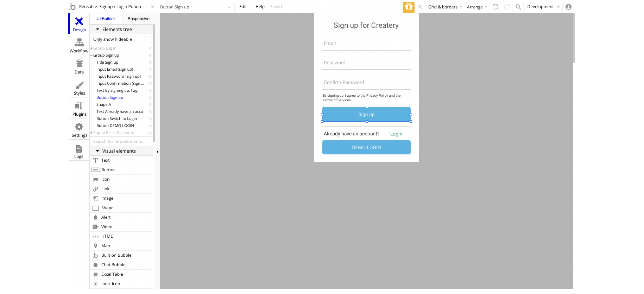Toggle visibility eye for Group Log in

click(x=150, y=48)
